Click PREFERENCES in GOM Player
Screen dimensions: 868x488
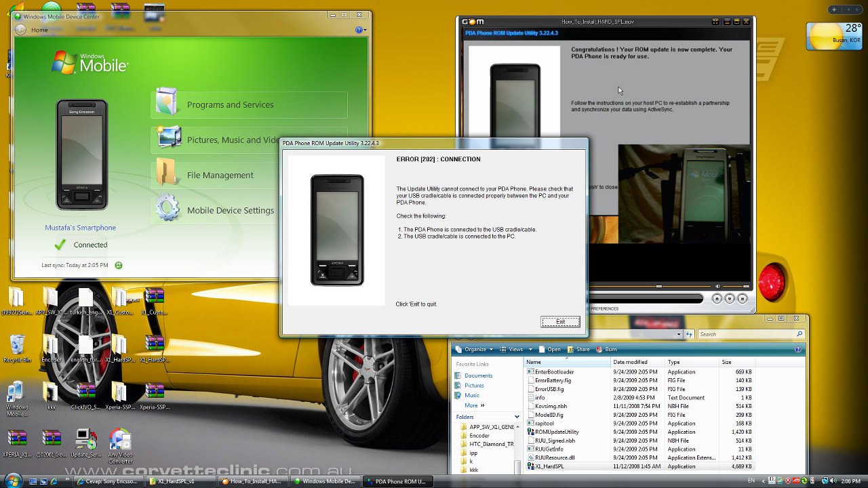(605, 309)
